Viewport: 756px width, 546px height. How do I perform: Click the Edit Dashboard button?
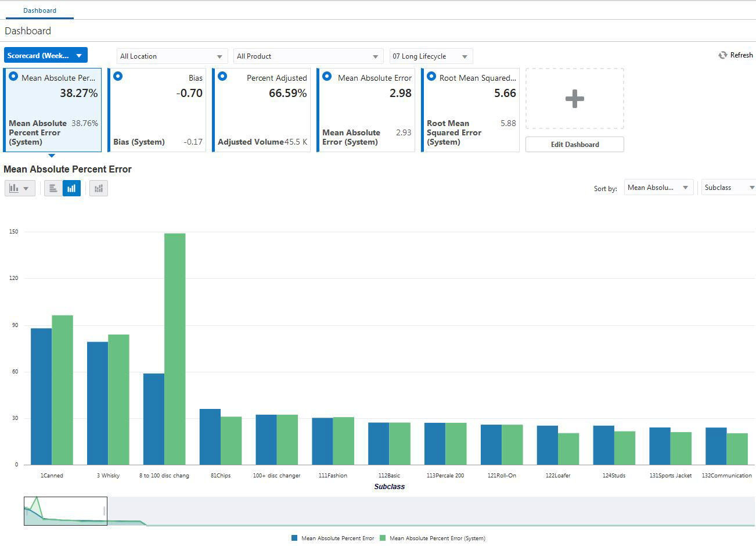(574, 144)
